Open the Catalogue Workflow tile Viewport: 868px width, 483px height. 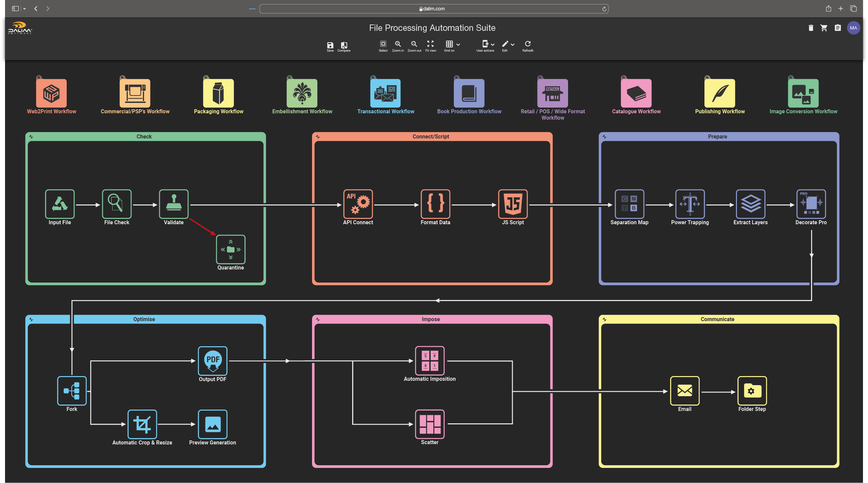[x=636, y=94]
